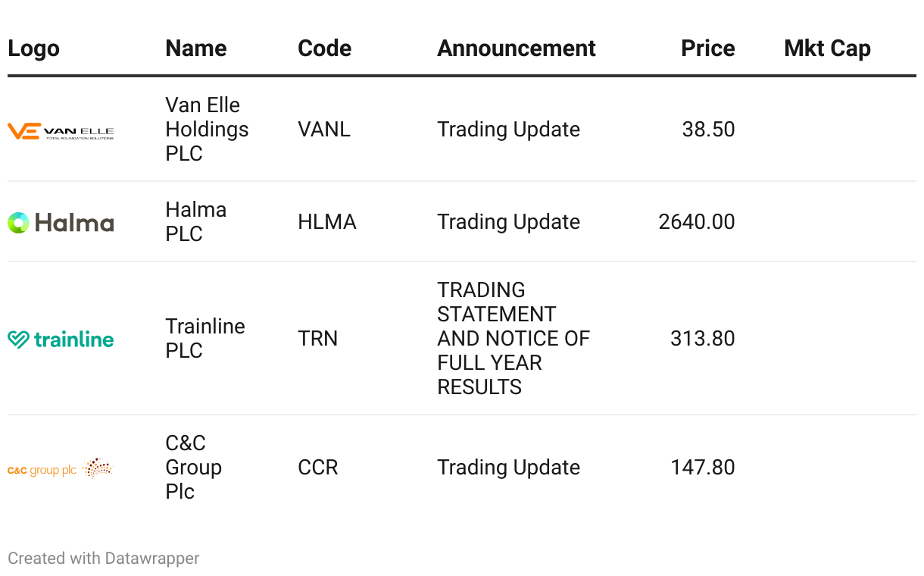Click the HLMA ticker code
The image size is (924, 576).
326,222
